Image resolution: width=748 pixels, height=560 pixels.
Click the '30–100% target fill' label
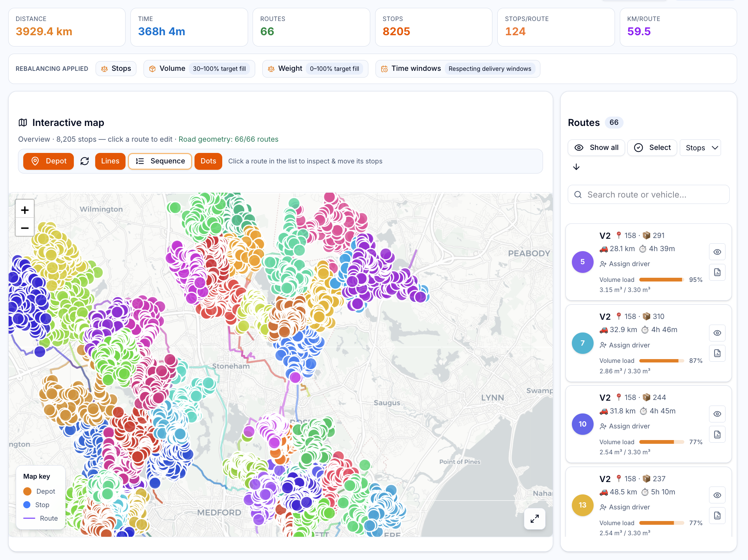pyautogui.click(x=219, y=69)
